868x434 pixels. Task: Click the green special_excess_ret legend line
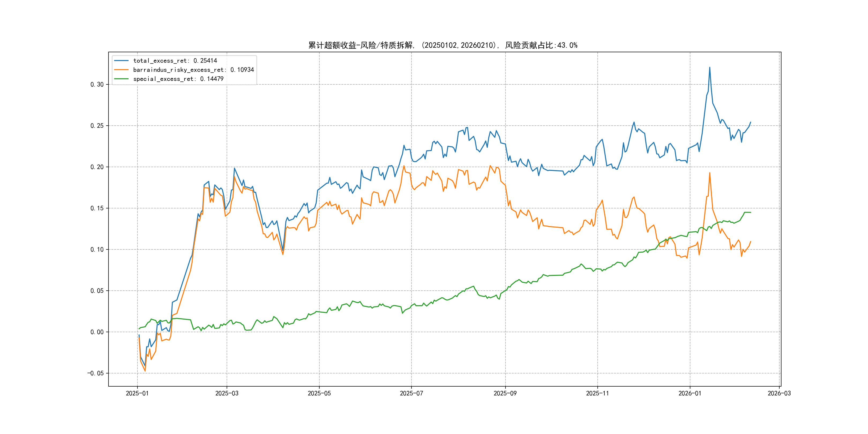click(121, 79)
